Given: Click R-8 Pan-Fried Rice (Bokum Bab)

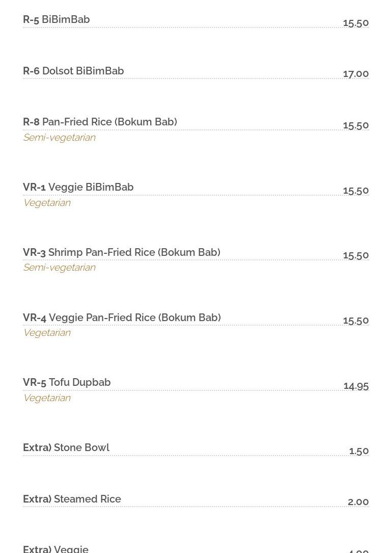Looking at the screenshot, I should coord(100,122).
